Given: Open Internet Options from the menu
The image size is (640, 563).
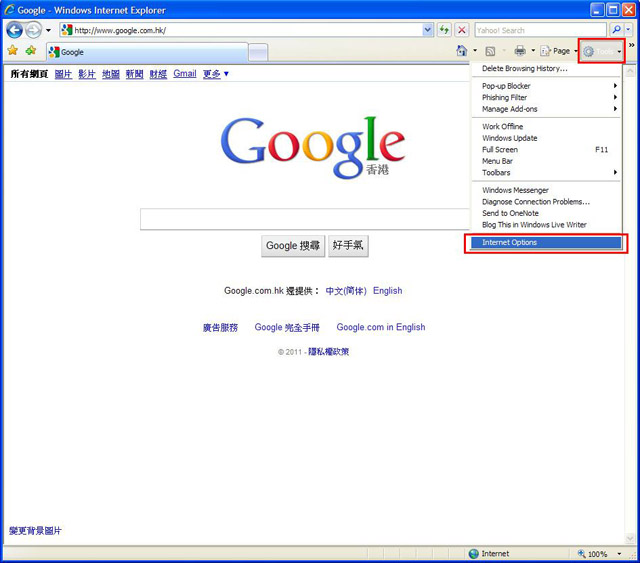Looking at the screenshot, I should [x=546, y=243].
